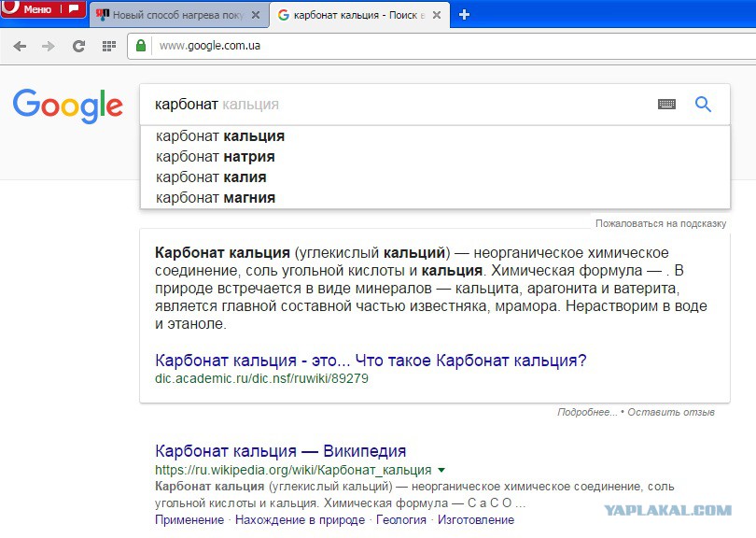Click the chat flag icon in Opera menu
The image size is (756, 538).
(74, 8)
